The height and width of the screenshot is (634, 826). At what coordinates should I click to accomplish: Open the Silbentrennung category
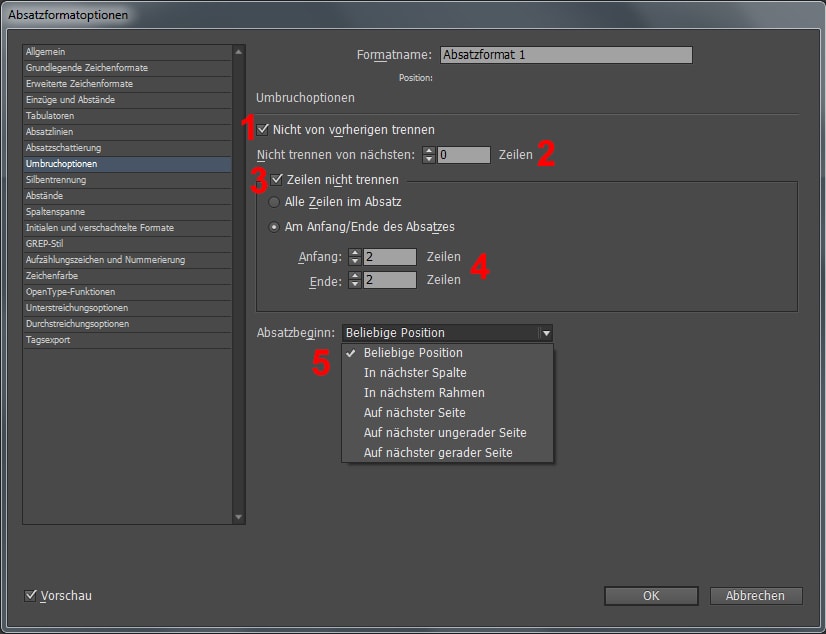[x=56, y=180]
